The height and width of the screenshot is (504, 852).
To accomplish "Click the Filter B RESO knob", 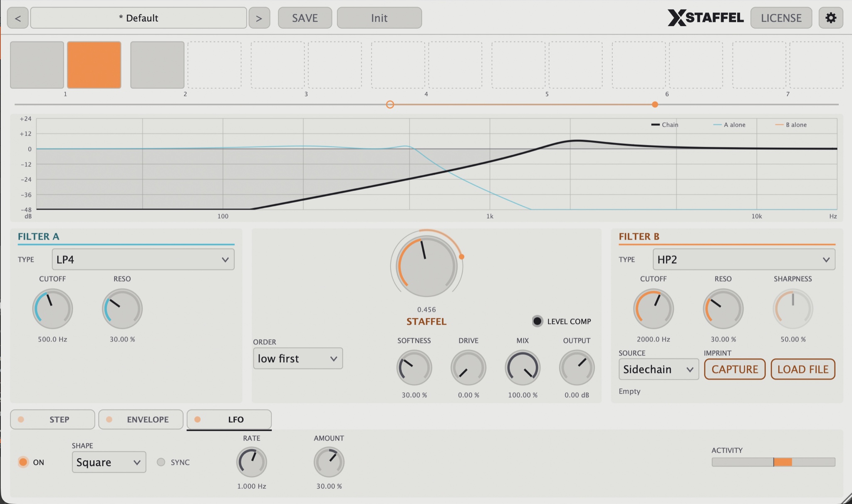I will coord(723,309).
